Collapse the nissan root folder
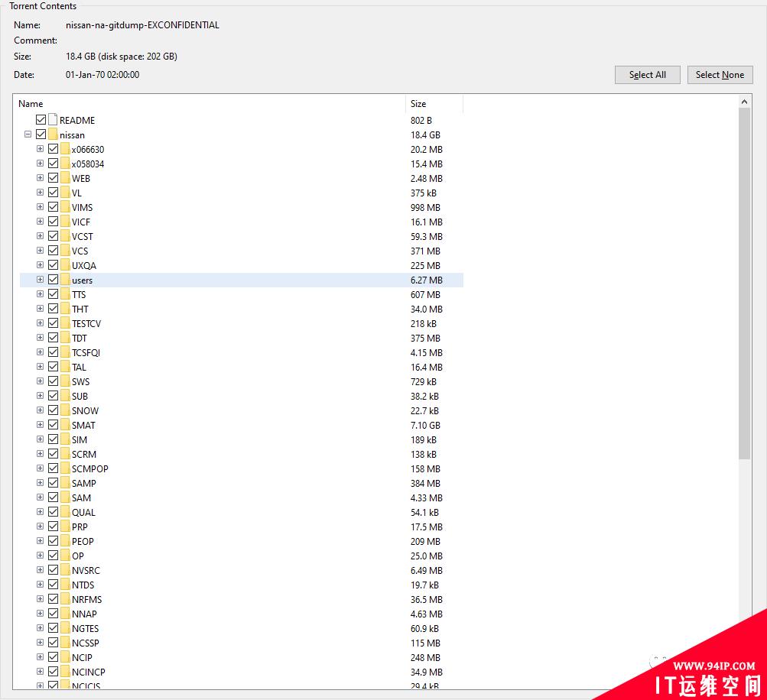Viewport: 767px width, 700px height. tap(28, 134)
